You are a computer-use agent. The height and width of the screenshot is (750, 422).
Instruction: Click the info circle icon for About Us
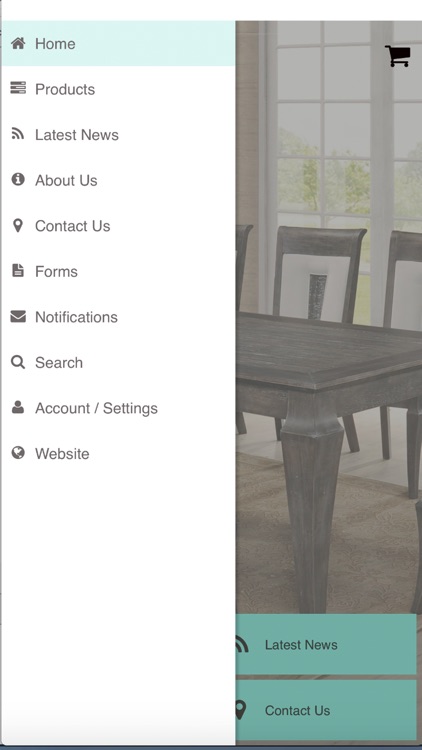point(18,179)
